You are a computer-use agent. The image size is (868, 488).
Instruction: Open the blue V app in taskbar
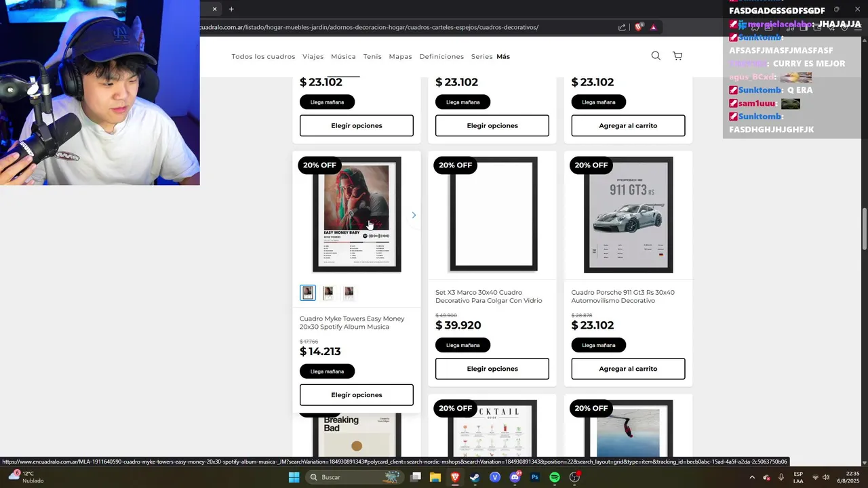click(495, 477)
